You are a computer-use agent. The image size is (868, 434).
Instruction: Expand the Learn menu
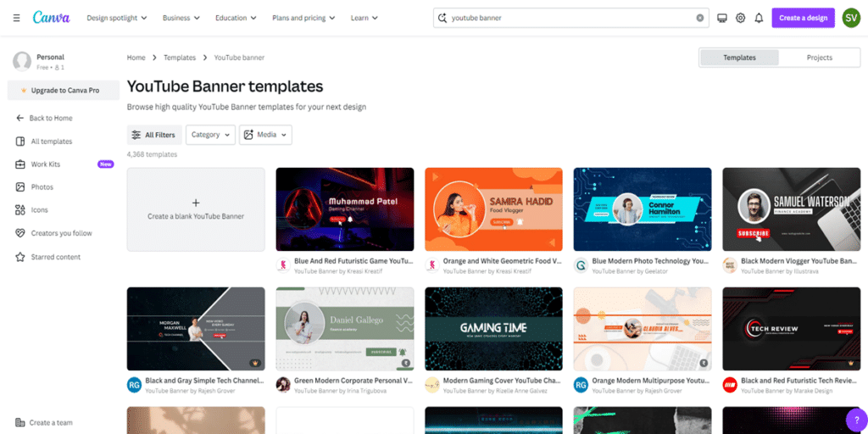(x=364, y=18)
